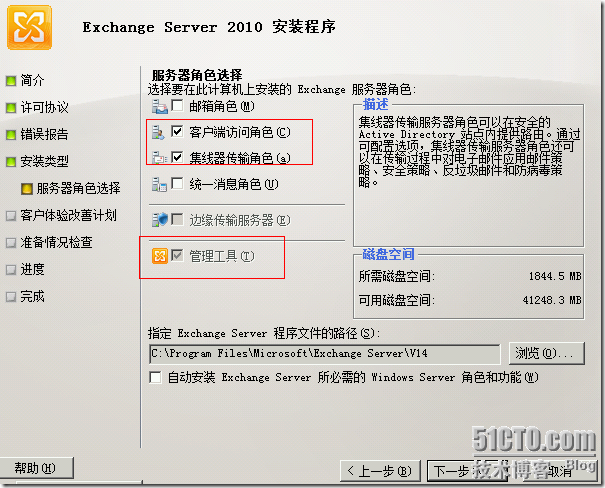The width and height of the screenshot is (605, 488).
Task: Click the empty step marker beside 进度
Action: 11,270
